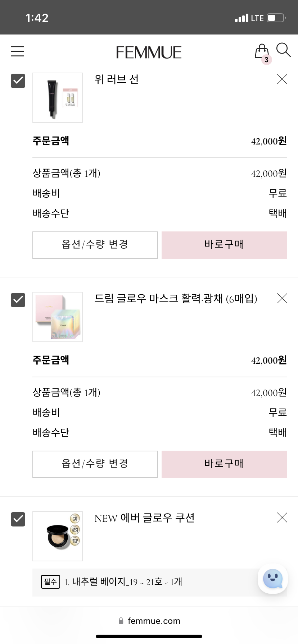The image size is (298, 644).
Task: Open the NEW 에버 글로우 쿠션 product title
Action: pyautogui.click(x=144, y=518)
